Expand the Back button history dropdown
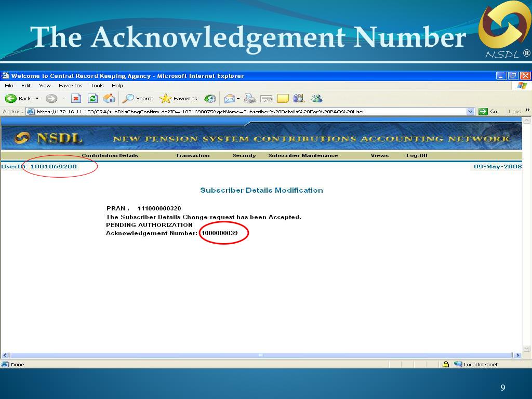This screenshot has height=399, width=532. pos(37,98)
